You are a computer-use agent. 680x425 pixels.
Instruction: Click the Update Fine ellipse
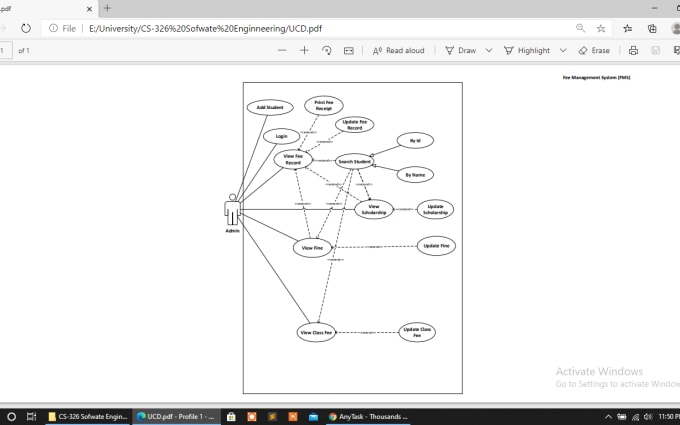436,246
